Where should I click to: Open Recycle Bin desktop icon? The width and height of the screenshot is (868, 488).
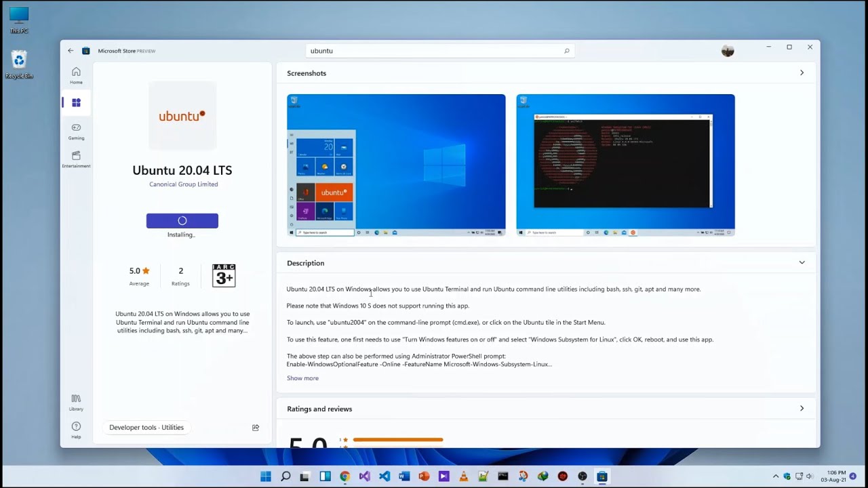(19, 65)
